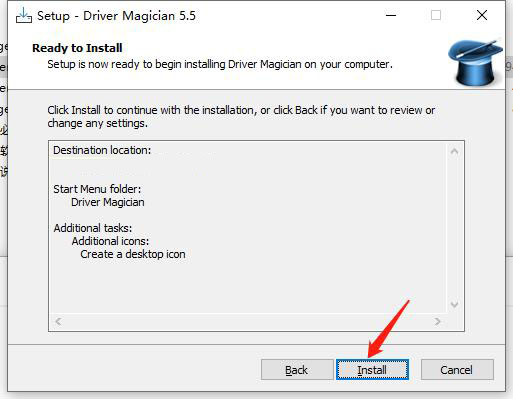The width and height of the screenshot is (513, 399).
Task: Click the "Setup - Driver Magician 5.5" title text
Action: pyautogui.click(x=116, y=16)
